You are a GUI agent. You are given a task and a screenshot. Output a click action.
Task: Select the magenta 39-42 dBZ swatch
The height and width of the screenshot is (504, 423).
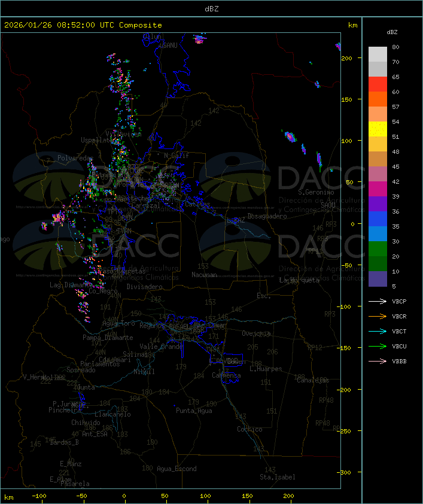[x=378, y=189]
